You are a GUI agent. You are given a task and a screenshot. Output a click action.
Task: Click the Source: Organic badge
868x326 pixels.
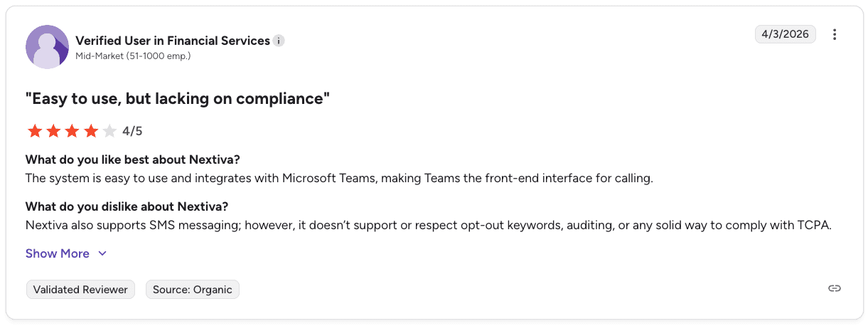click(x=193, y=290)
